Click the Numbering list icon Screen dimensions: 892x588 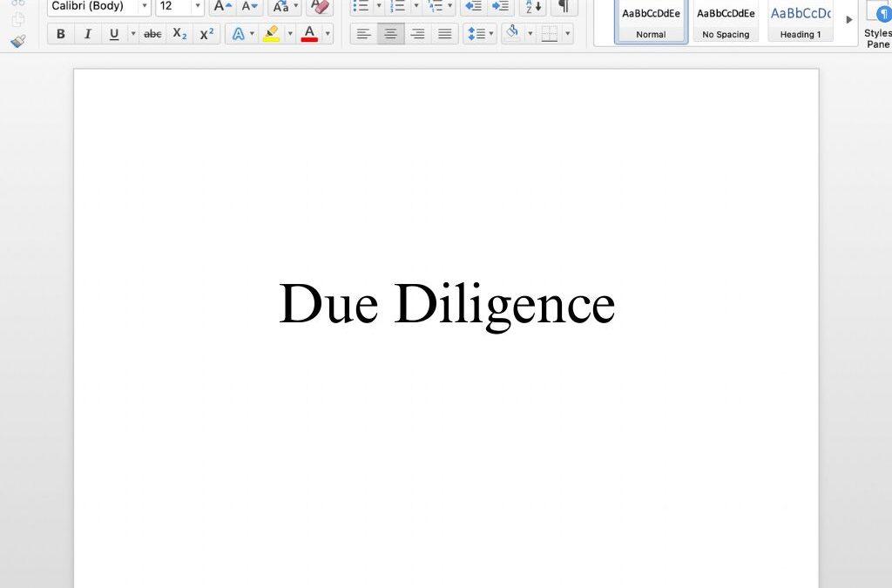coord(398,6)
